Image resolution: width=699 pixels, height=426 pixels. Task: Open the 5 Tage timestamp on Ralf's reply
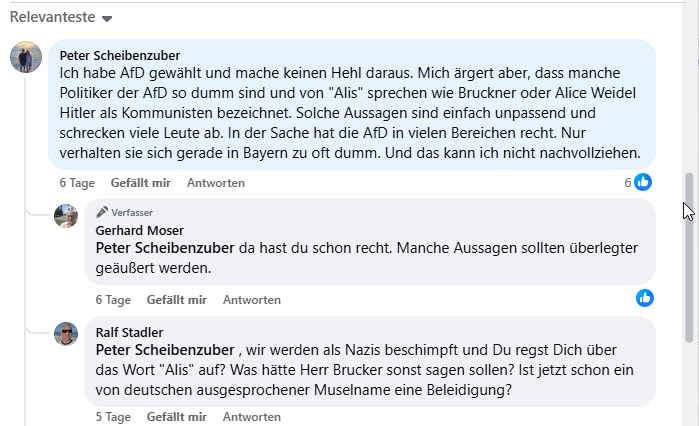click(113, 417)
